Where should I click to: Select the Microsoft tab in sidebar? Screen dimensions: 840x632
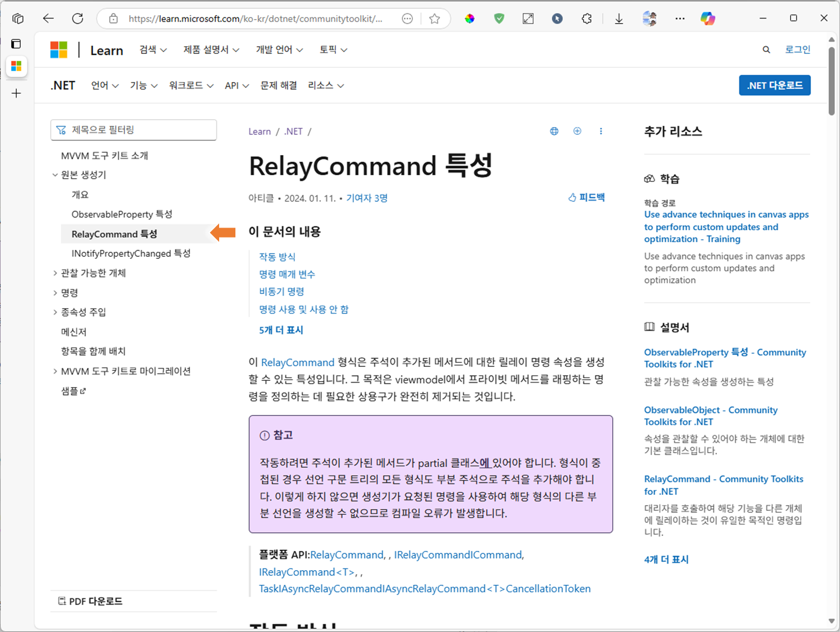click(x=16, y=66)
